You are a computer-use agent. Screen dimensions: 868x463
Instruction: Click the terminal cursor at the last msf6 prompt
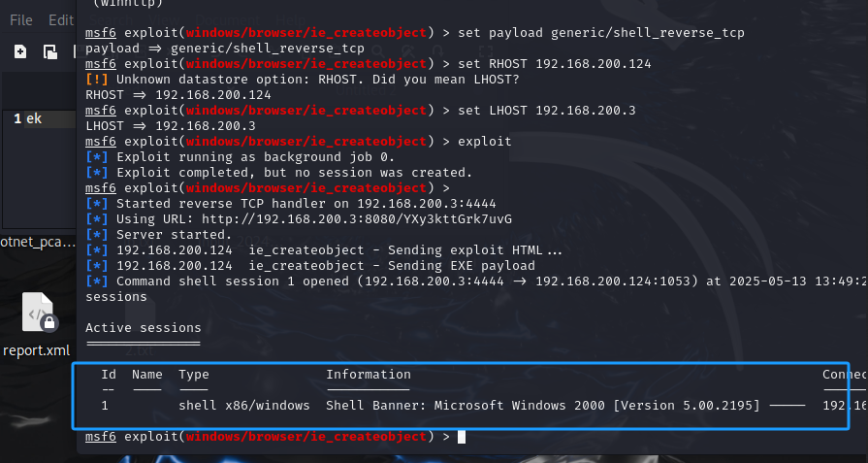[462, 437]
